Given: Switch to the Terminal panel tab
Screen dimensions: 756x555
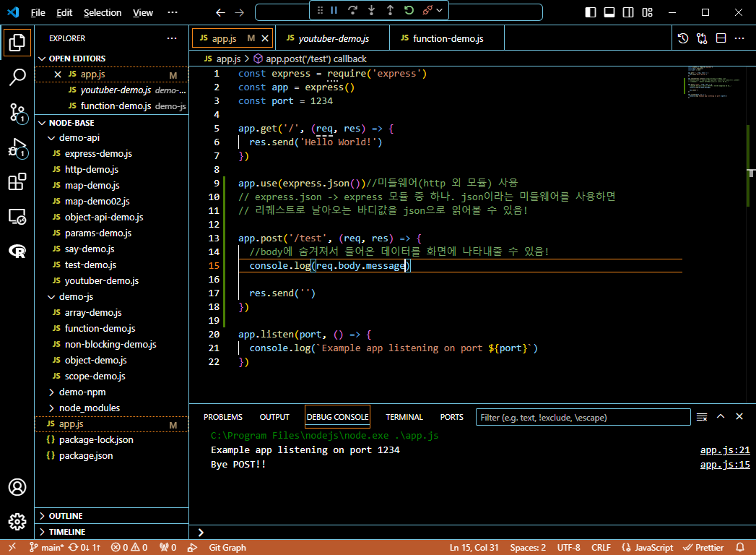Looking at the screenshot, I should pos(404,417).
